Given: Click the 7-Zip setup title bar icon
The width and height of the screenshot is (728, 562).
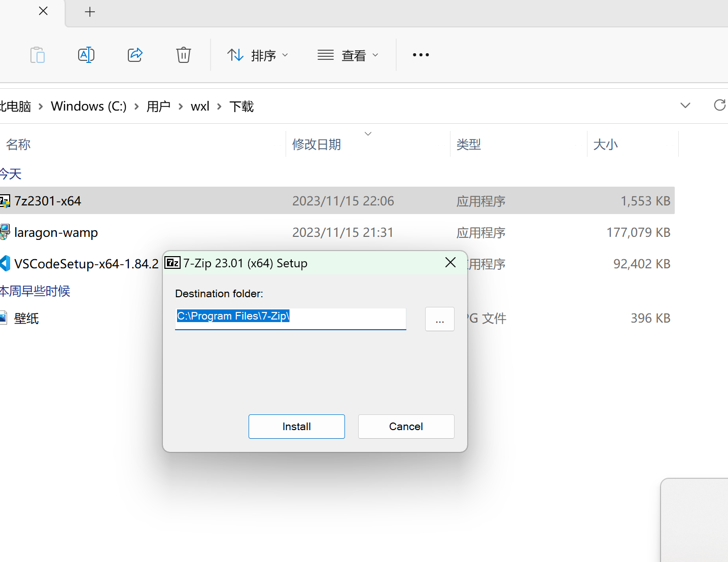Looking at the screenshot, I should (x=172, y=263).
